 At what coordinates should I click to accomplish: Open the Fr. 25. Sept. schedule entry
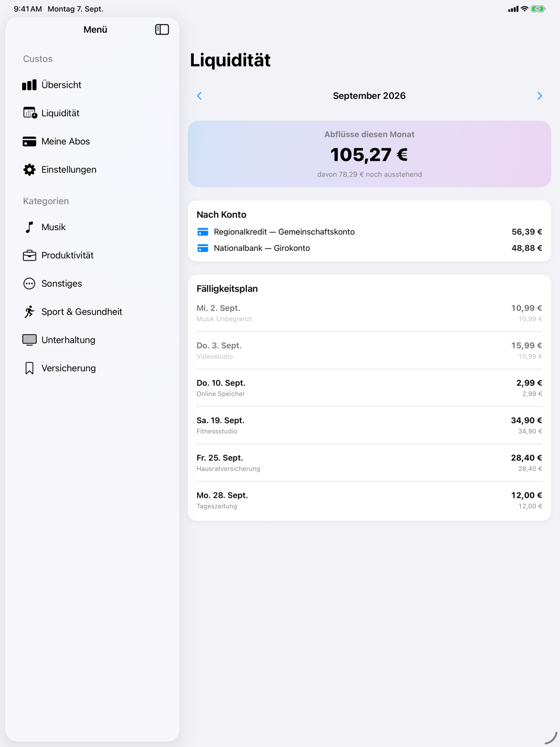370,463
